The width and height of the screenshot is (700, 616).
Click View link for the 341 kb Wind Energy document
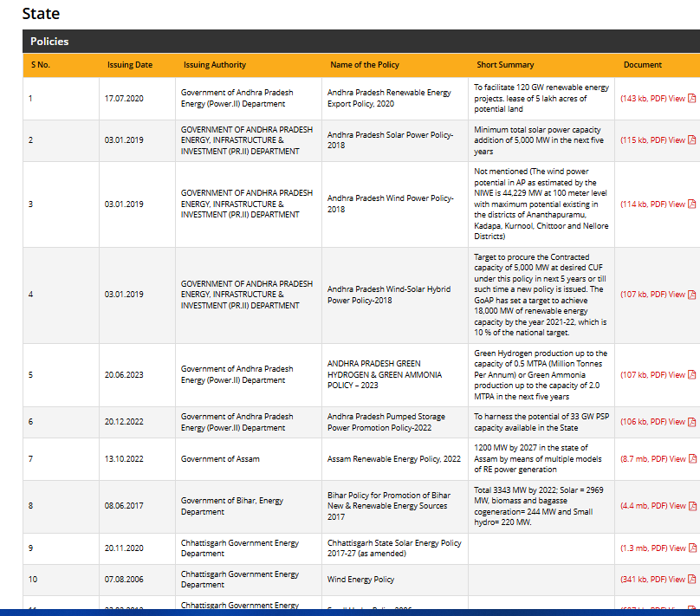(x=677, y=580)
